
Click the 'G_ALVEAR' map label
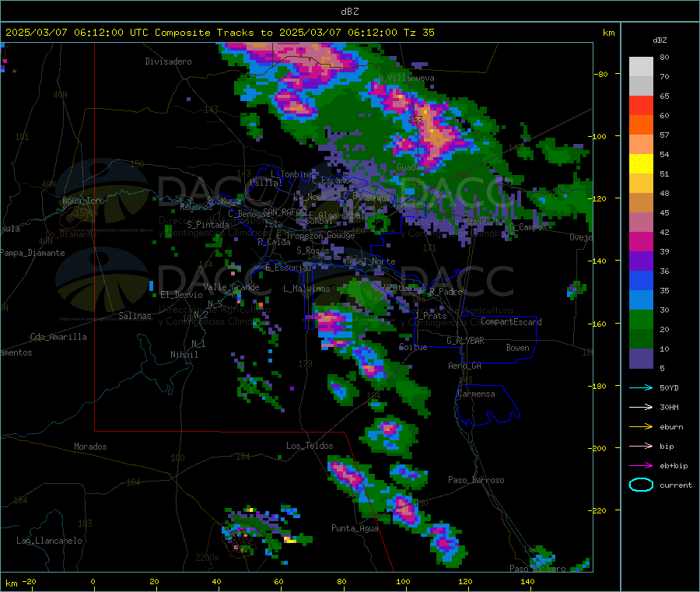coord(465,341)
